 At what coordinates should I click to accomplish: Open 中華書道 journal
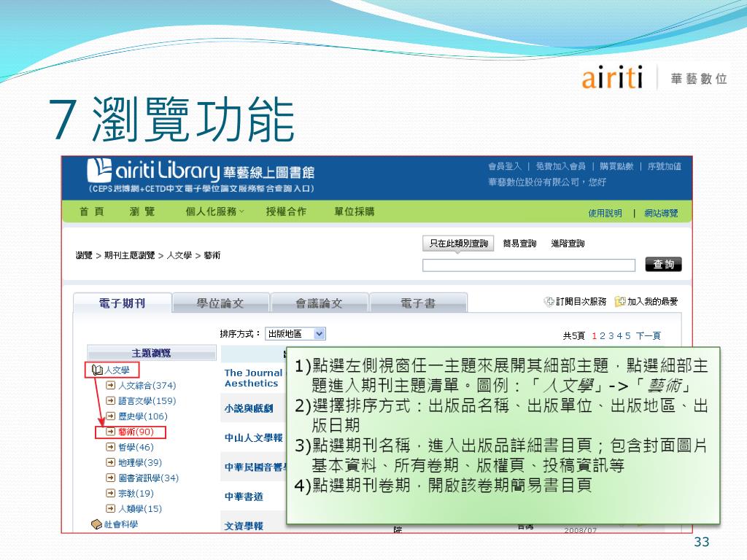click(x=244, y=497)
